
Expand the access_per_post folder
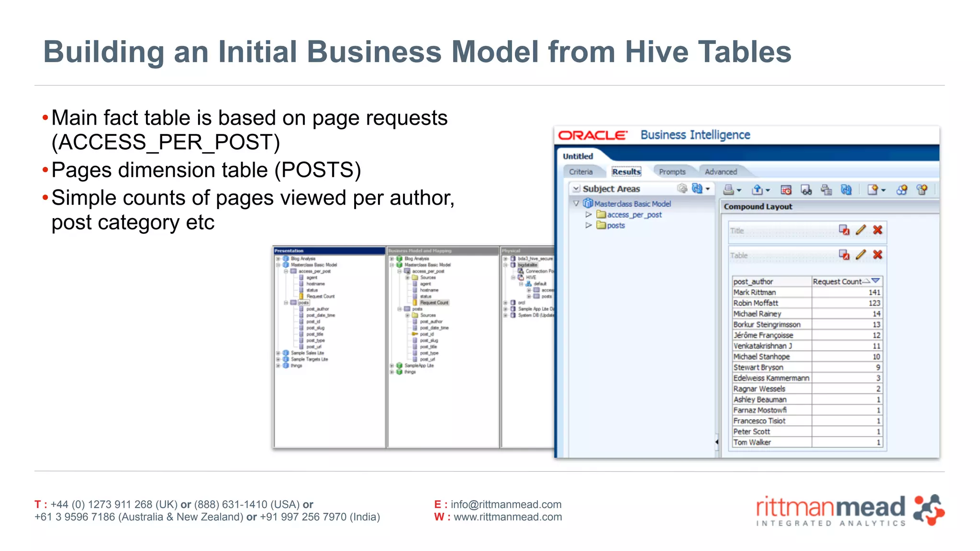point(589,214)
